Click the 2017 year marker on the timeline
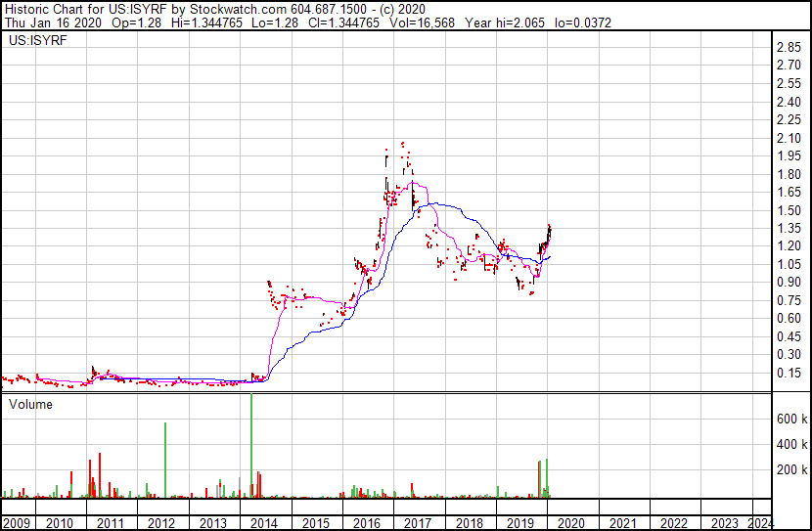The width and height of the screenshot is (812, 531). click(x=418, y=523)
